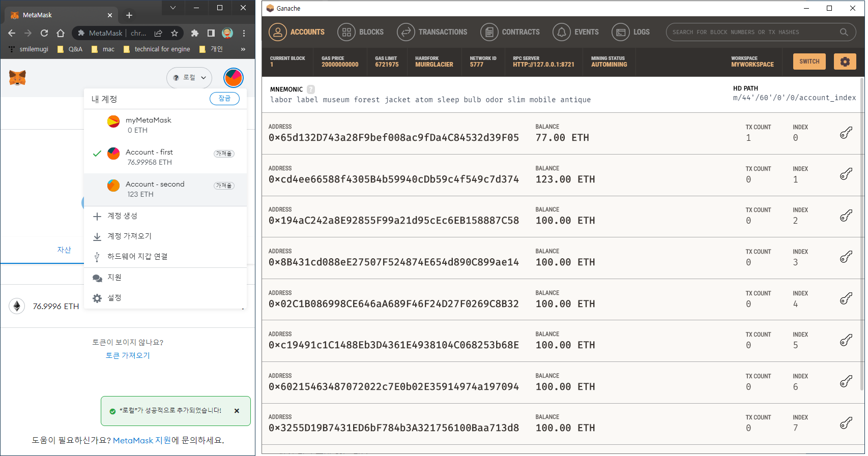868x456 pixels.
Task: Click the 76.9996 ETH asset row
Action: tap(127, 306)
